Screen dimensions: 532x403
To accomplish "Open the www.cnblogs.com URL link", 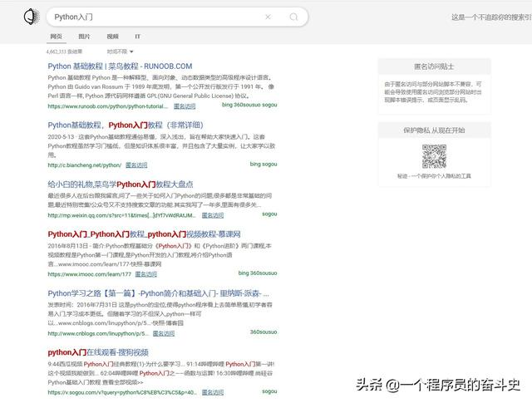I will [98, 333].
